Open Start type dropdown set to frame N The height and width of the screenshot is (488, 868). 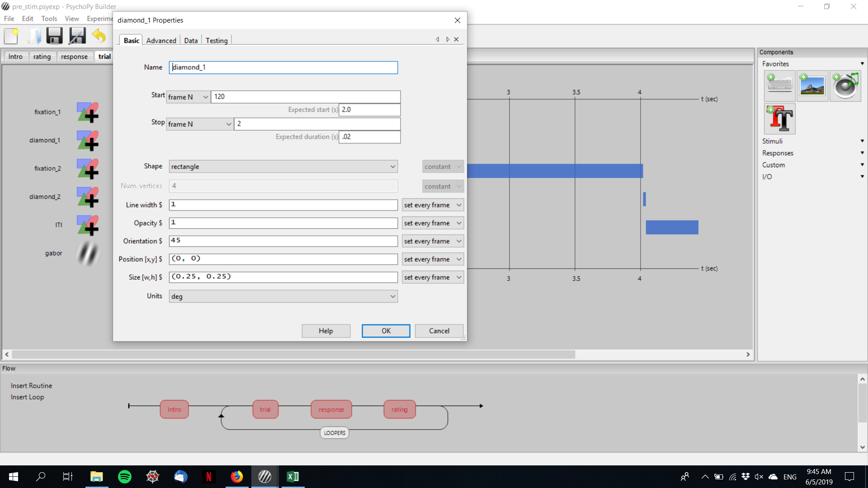pyautogui.click(x=188, y=97)
